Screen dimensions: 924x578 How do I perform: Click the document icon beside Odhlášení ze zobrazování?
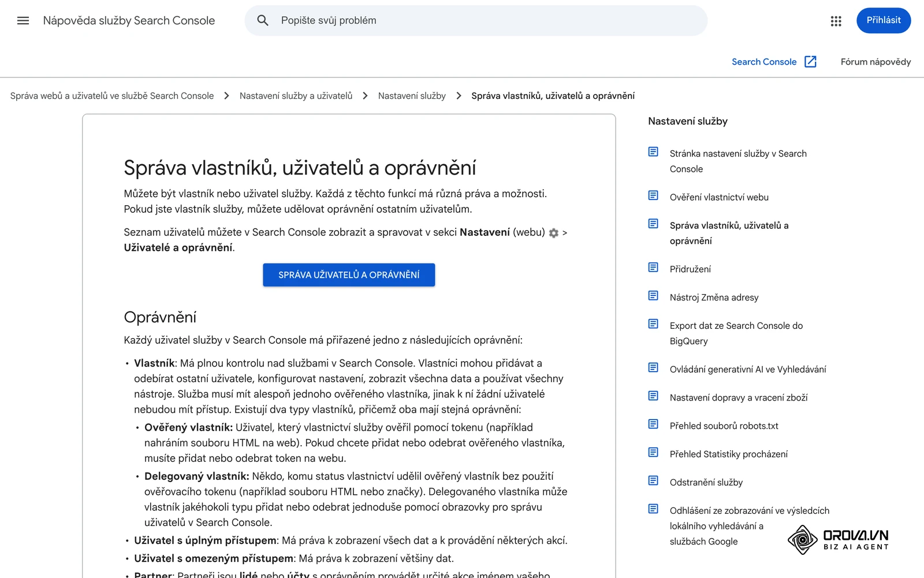[x=653, y=509]
